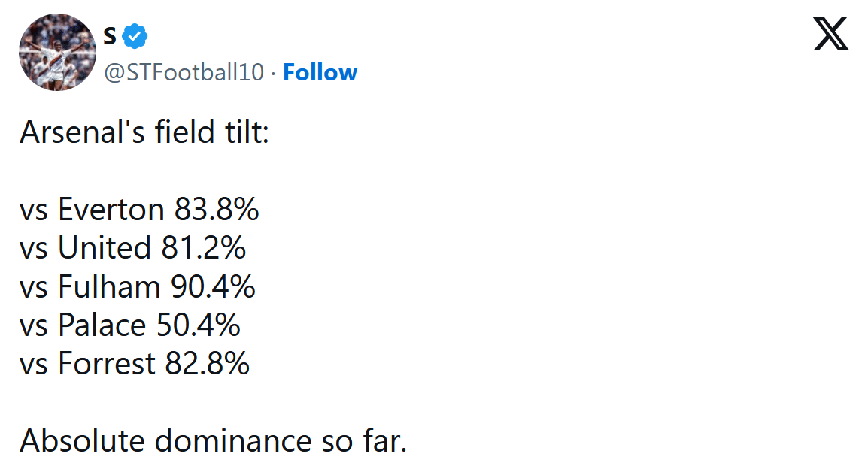Screen dimensions: 868x463
Task: Click the word "Arsenal's" in the tweet
Action: point(74,132)
